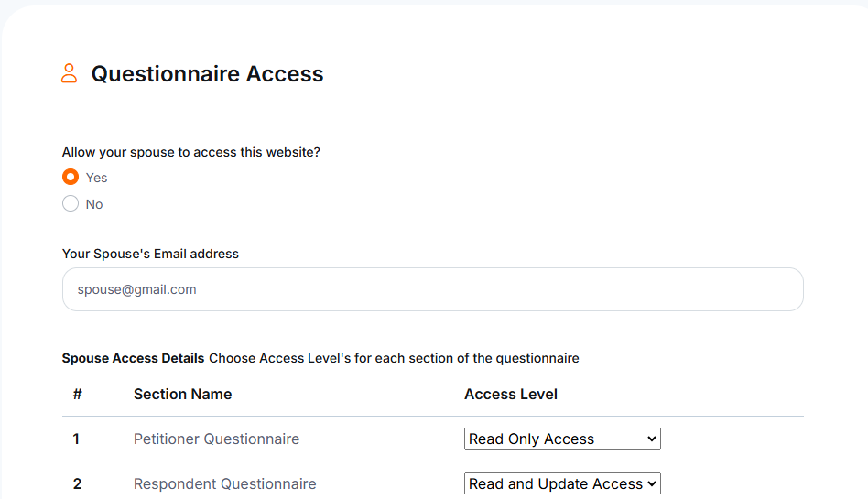The height and width of the screenshot is (499, 868).
Task: Click the Access Level column header
Action: (x=510, y=394)
